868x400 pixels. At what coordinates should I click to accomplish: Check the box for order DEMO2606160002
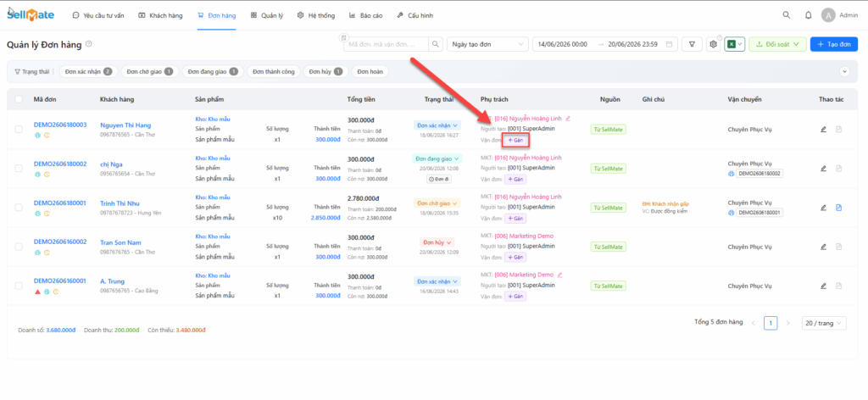click(19, 247)
